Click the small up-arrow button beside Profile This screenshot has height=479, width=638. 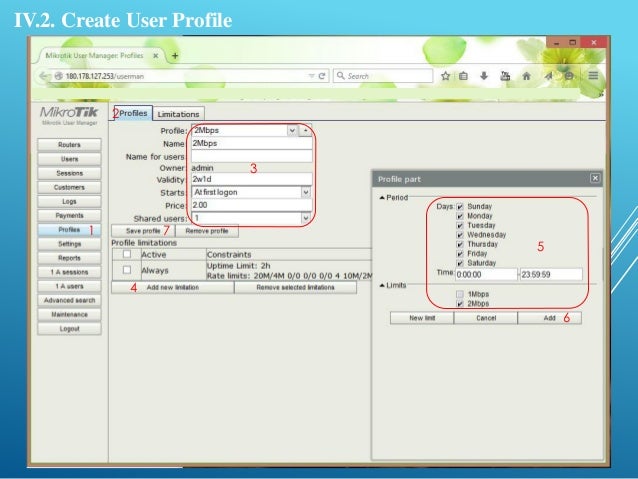306,131
